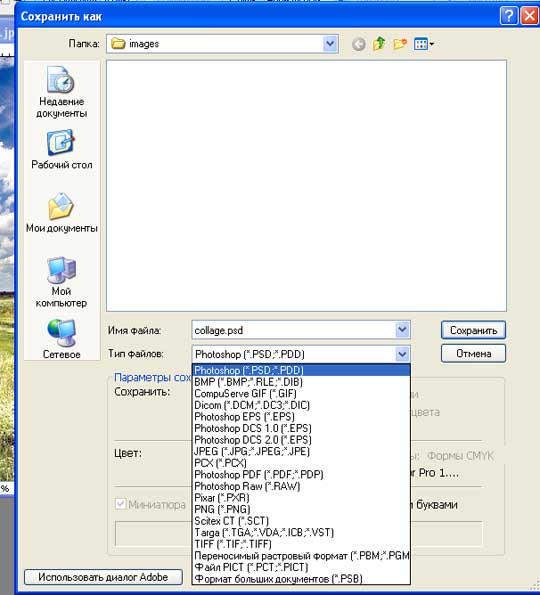
Task: Open the Мои документы folder shortcut
Action: coord(61,213)
